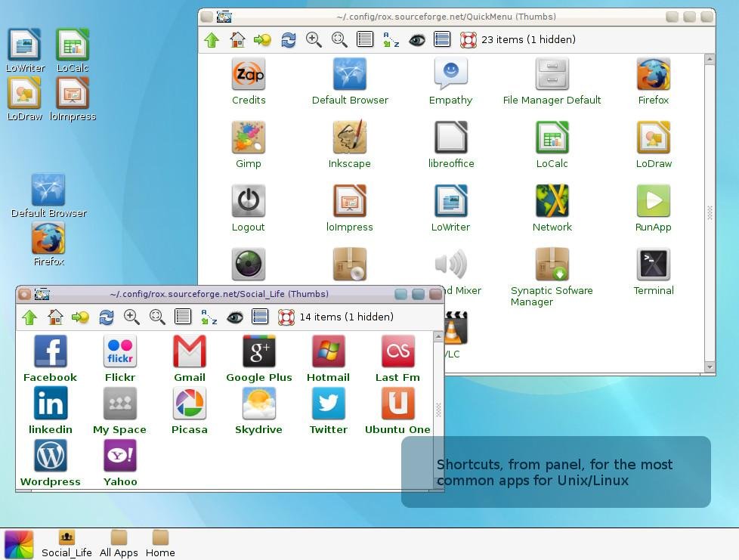
Task: Refresh the QuickMenu directory listing
Action: [x=289, y=40]
